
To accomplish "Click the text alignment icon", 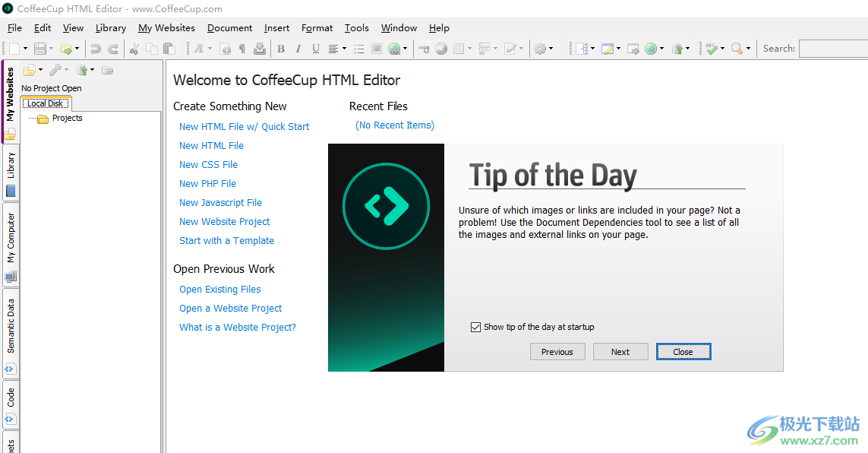I will [x=333, y=49].
